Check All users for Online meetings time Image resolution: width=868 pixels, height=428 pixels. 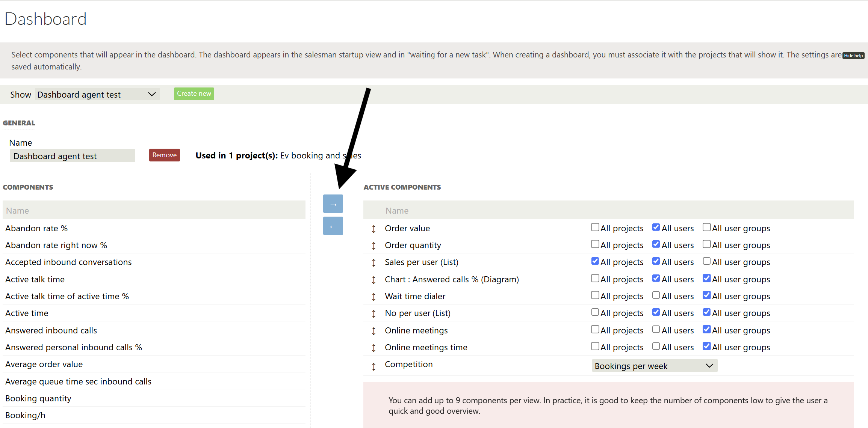pyautogui.click(x=656, y=347)
